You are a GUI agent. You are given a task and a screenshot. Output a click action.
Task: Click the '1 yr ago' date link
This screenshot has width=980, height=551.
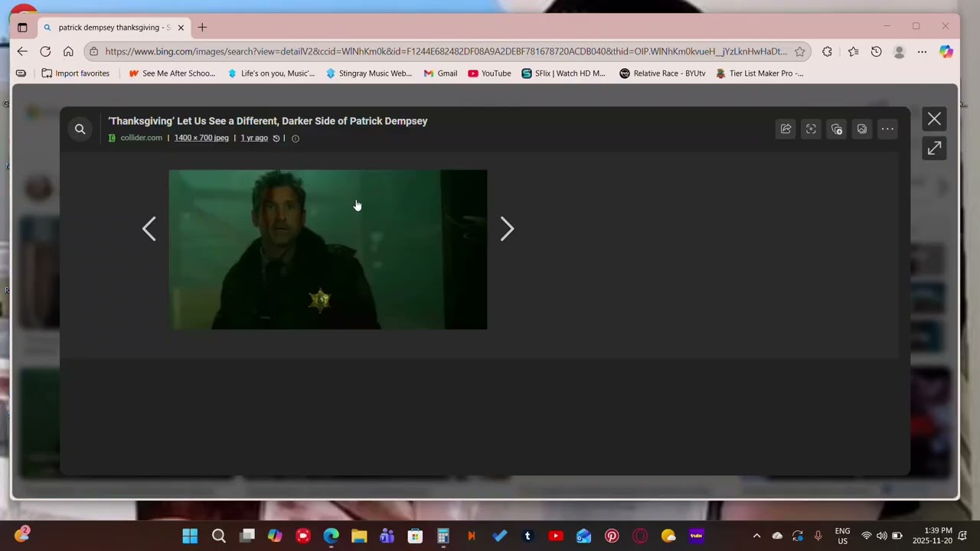click(x=254, y=138)
